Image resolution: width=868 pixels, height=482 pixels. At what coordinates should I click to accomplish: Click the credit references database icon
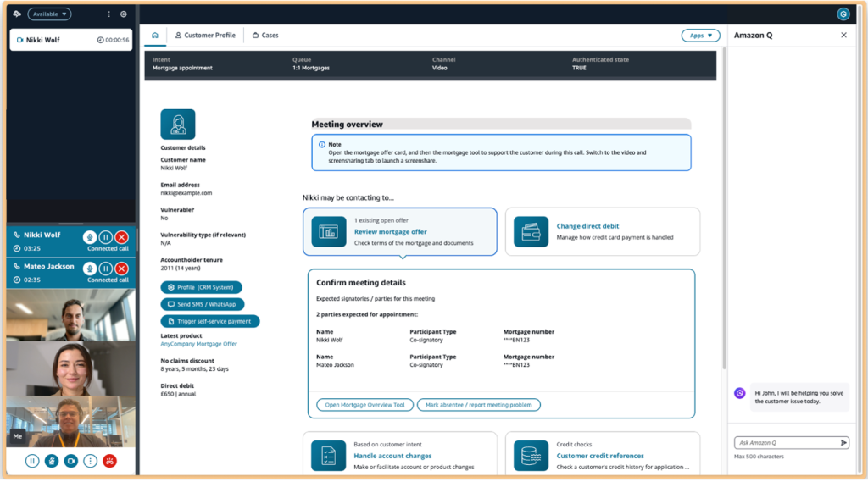[x=531, y=456]
